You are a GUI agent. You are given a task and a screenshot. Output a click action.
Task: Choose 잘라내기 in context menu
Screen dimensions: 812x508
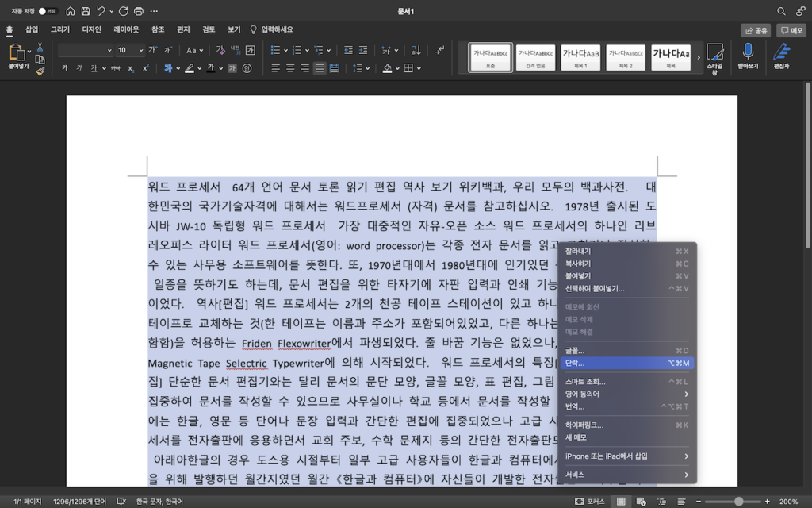click(626, 252)
